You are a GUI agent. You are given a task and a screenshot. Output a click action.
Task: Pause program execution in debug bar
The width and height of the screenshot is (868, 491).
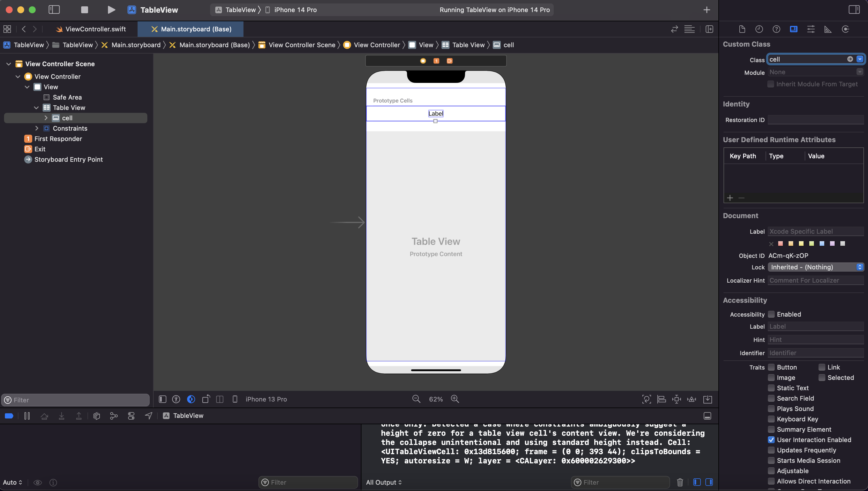pyautogui.click(x=27, y=416)
